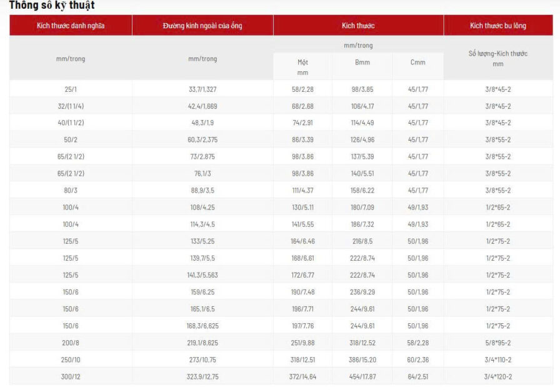Image resolution: width=560 pixels, height=392 pixels.
Task: Click the 'Kích thước danh nghĩa' column header
Action: (71, 26)
